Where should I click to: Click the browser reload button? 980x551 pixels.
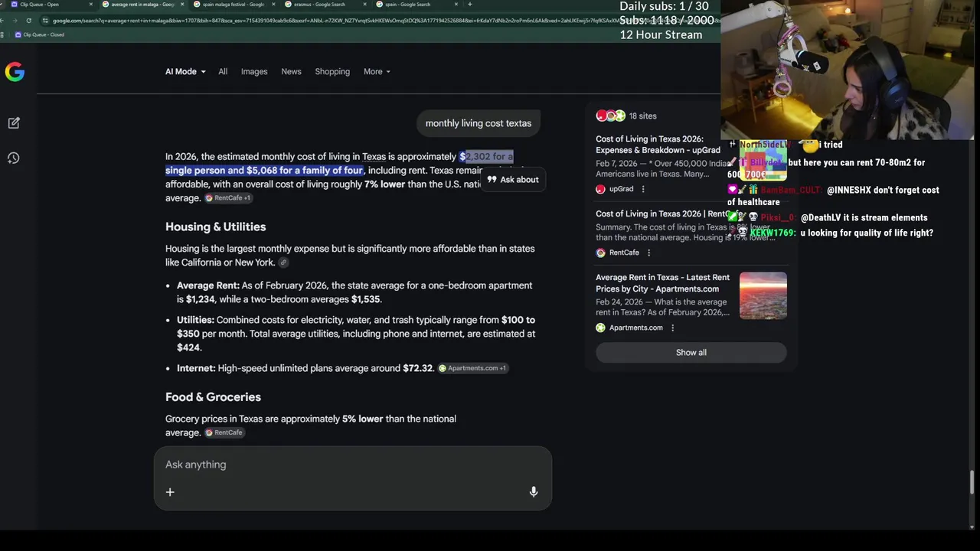pos(29,21)
